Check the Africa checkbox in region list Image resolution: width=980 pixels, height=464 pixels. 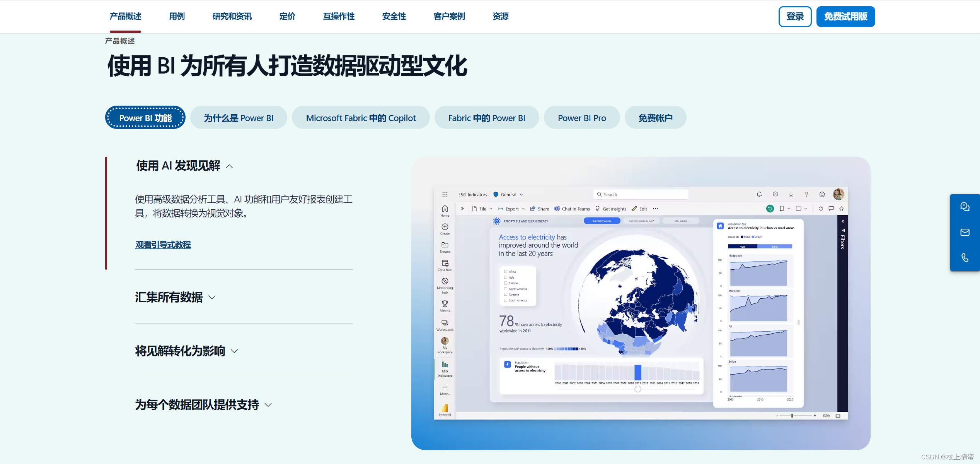[x=506, y=272]
